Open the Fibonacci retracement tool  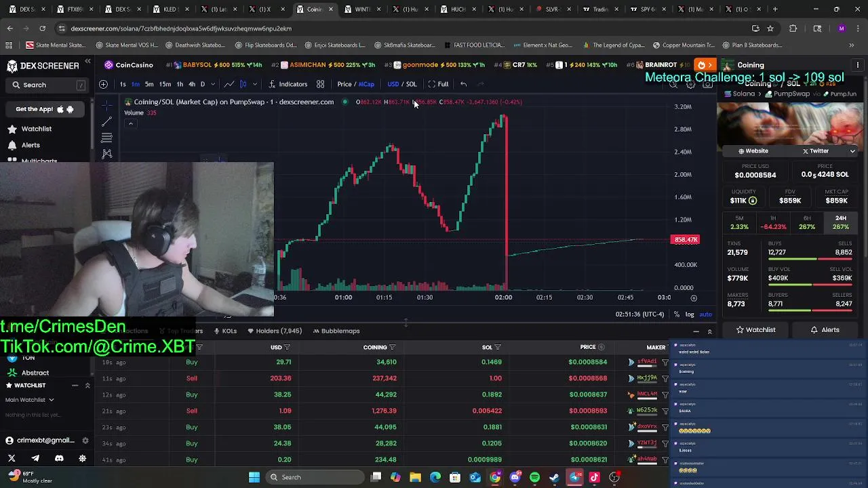click(x=107, y=138)
